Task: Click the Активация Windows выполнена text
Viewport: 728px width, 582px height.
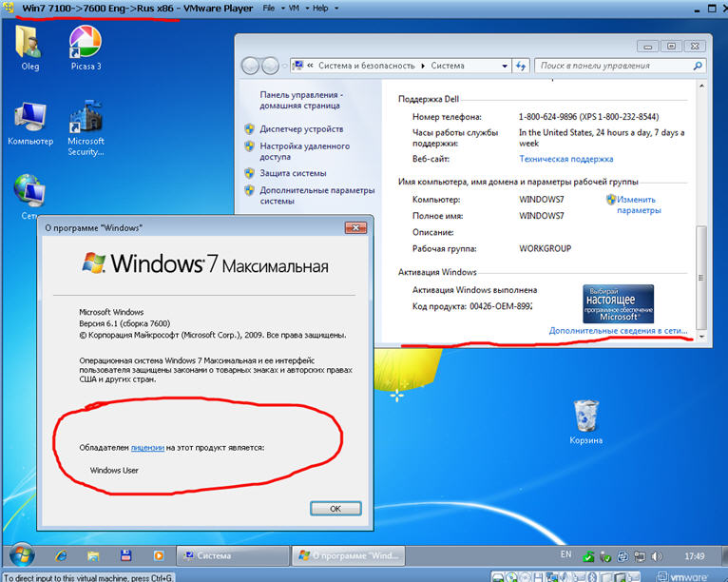Action: click(x=474, y=290)
